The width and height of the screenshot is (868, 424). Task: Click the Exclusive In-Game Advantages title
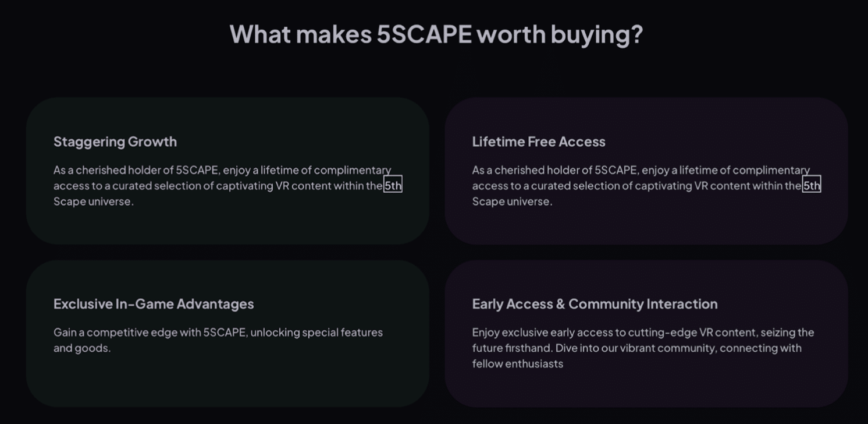click(154, 304)
